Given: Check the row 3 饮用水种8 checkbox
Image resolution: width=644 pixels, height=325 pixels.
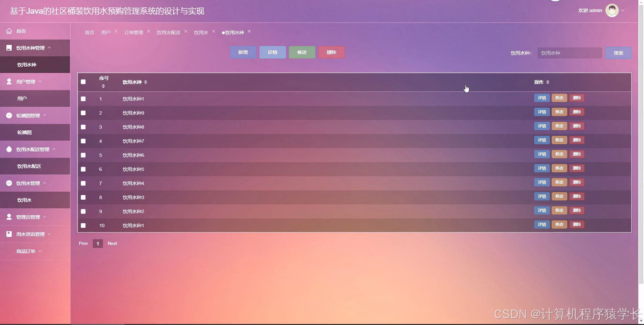Looking at the screenshot, I should 83,127.
